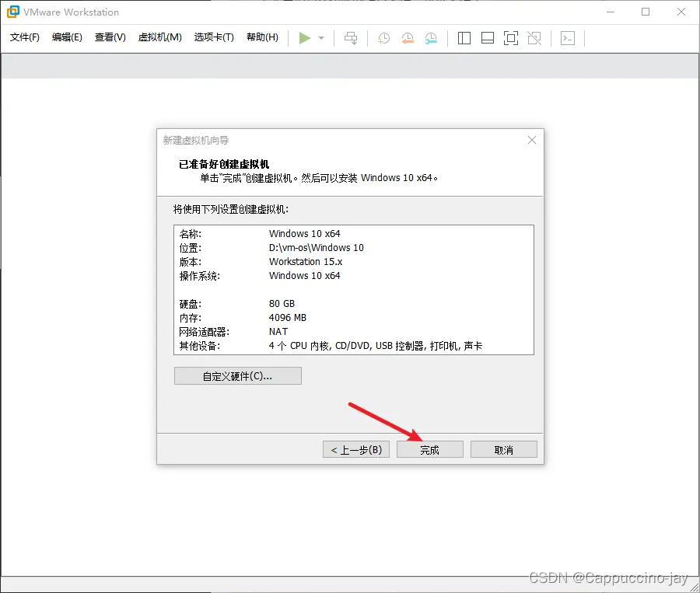Click the 80 GB disk value
The image size is (700, 593).
(282, 303)
